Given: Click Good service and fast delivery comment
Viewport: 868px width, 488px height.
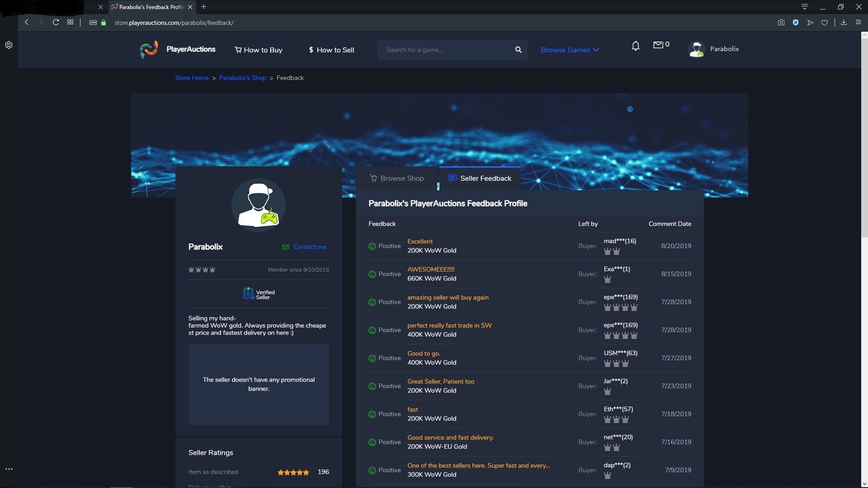Looking at the screenshot, I should pos(450,437).
